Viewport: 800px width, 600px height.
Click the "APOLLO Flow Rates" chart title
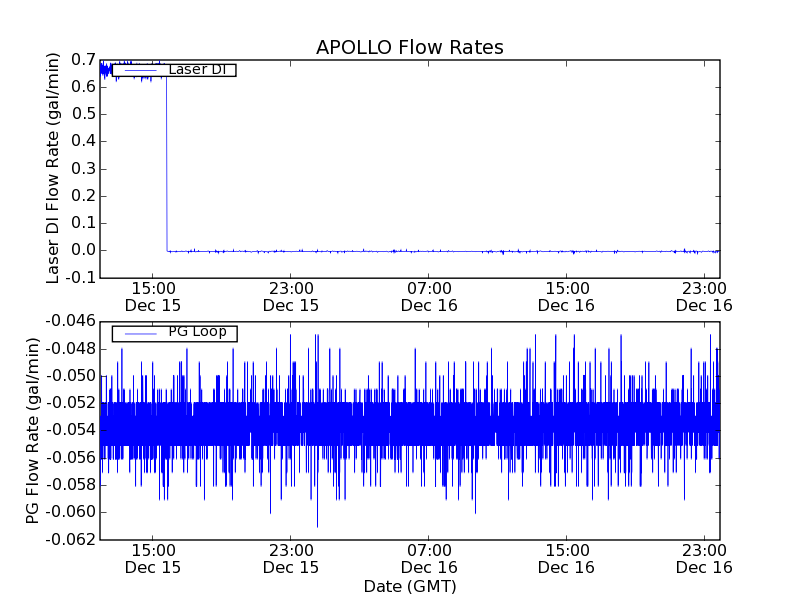point(410,47)
